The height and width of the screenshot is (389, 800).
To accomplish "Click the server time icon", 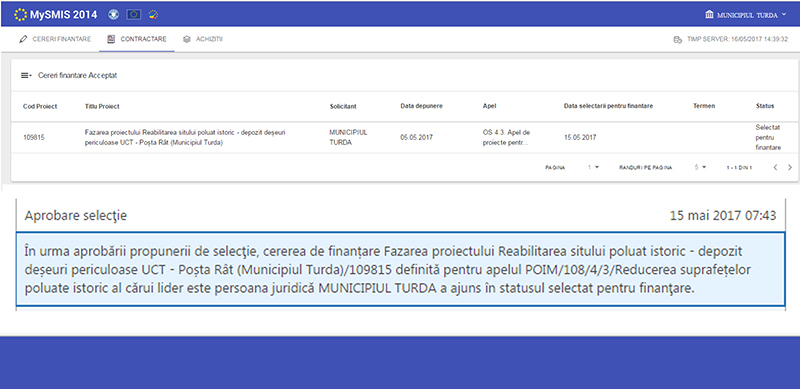I will point(678,39).
